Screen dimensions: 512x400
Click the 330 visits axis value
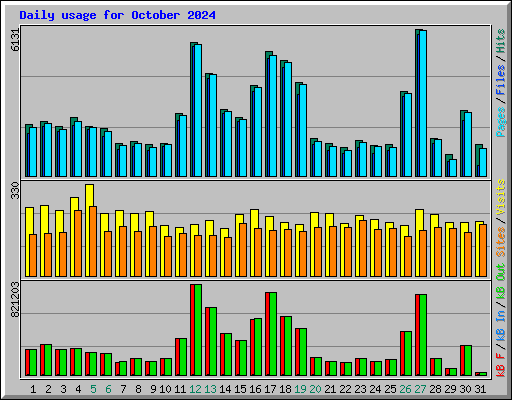15,190
